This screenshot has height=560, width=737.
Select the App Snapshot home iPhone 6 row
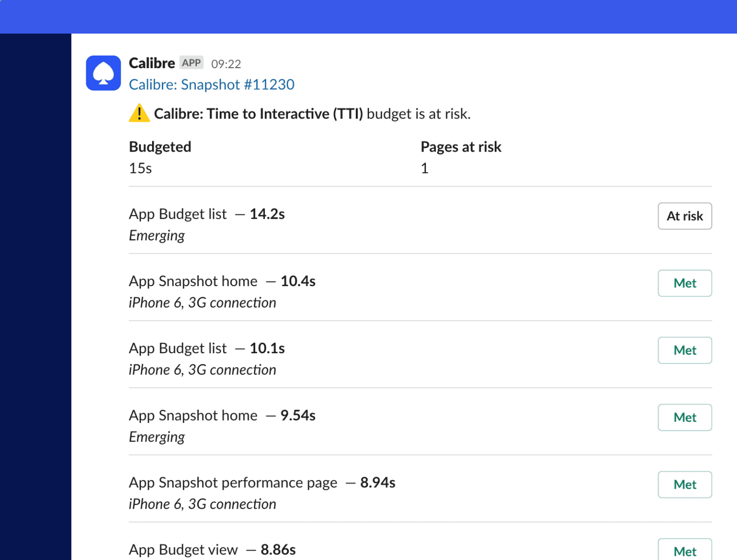202,302
